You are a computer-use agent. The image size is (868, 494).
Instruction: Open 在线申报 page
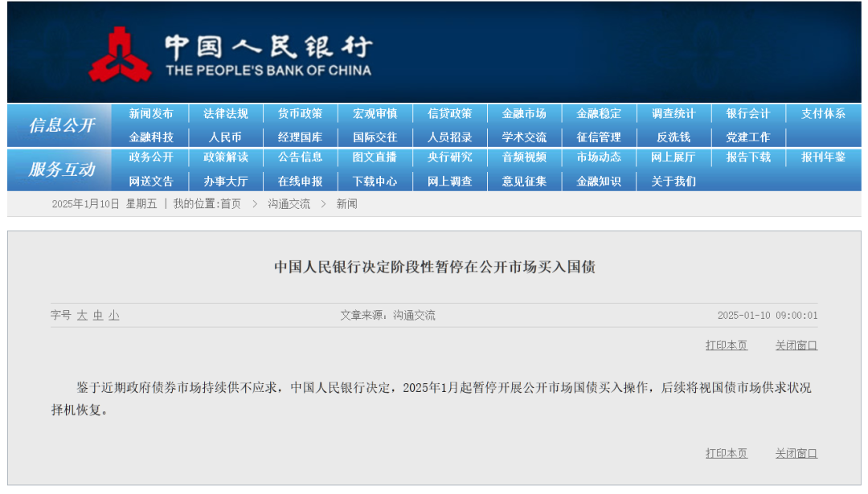(300, 182)
